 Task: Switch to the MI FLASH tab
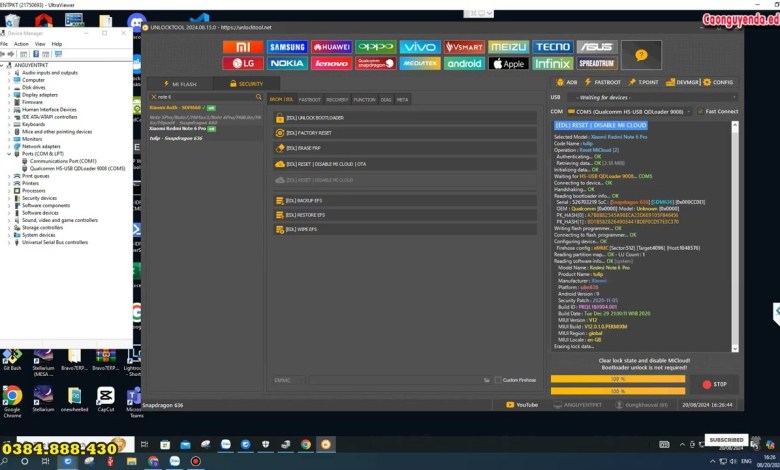coord(180,84)
